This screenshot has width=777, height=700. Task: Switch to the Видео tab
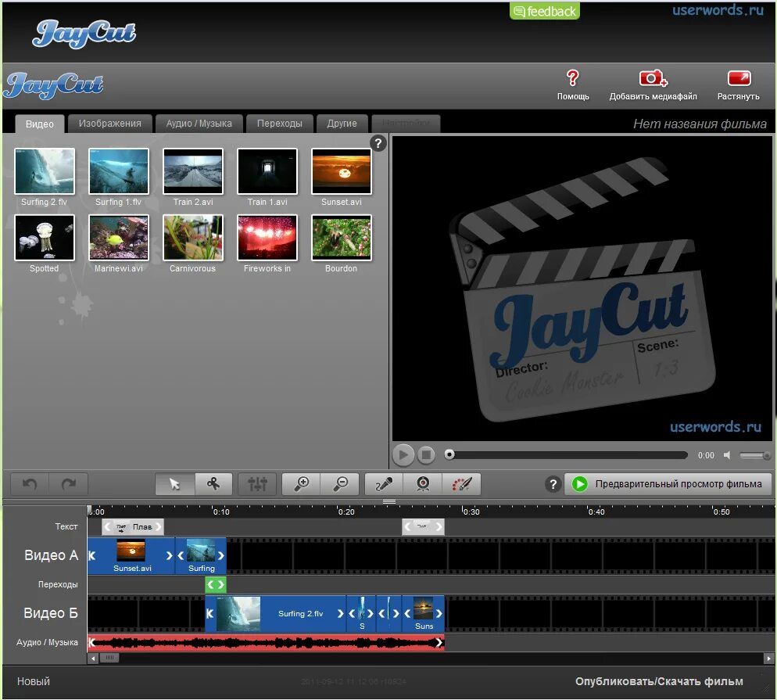pos(40,124)
